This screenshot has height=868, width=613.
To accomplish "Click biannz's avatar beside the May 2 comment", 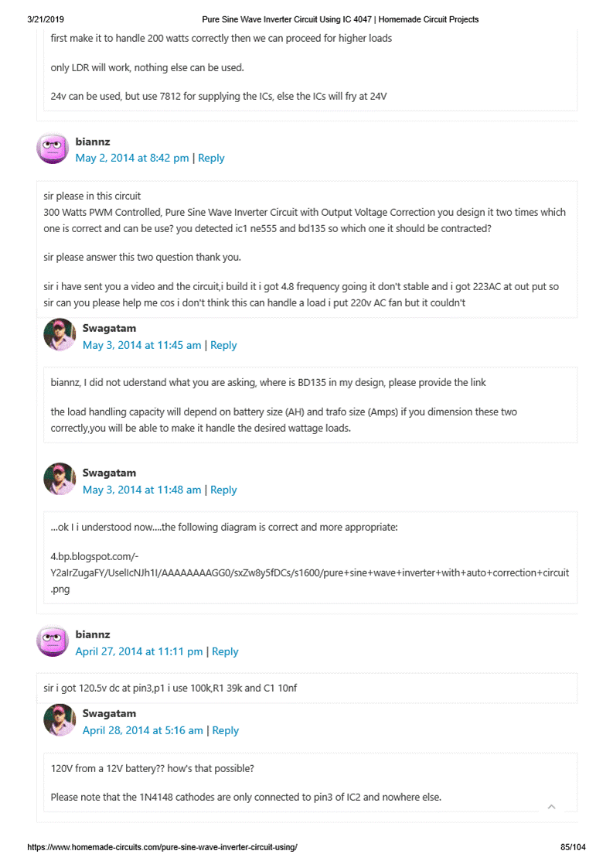I will [53, 148].
